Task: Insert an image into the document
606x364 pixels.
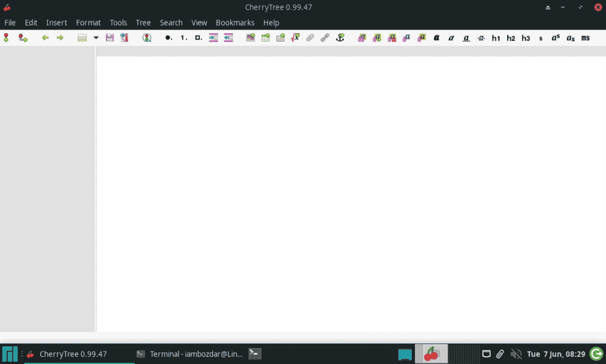Action: [x=250, y=37]
